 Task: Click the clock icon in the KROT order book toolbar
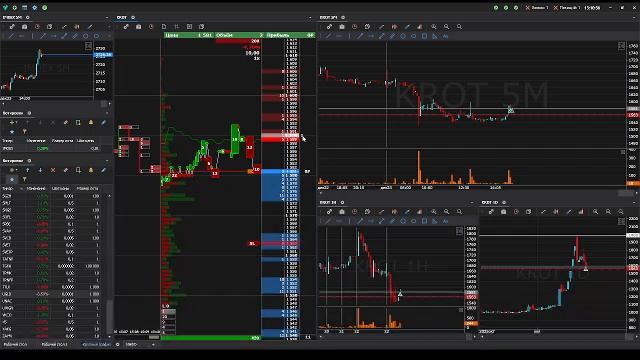click(x=151, y=27)
